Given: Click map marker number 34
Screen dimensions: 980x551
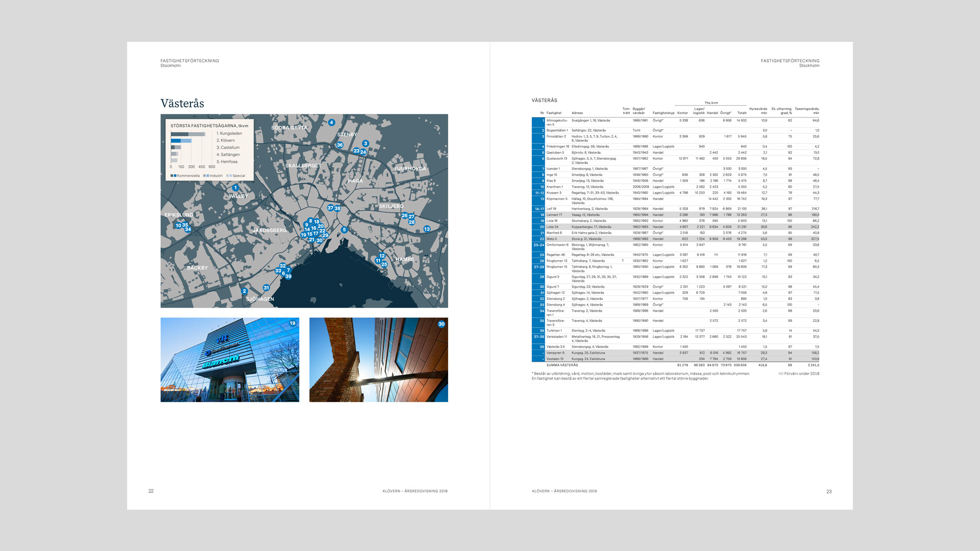Looking at the screenshot, I should tap(188, 229).
